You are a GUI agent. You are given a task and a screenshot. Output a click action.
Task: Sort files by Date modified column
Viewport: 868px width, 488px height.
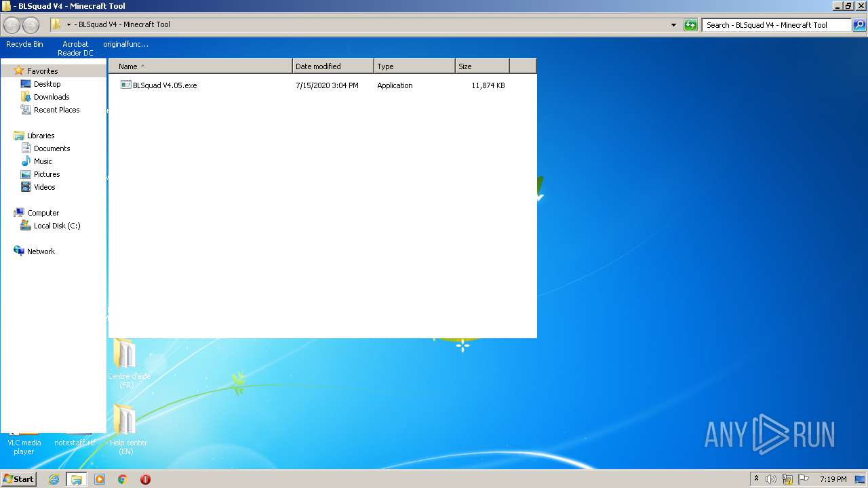tap(333, 66)
